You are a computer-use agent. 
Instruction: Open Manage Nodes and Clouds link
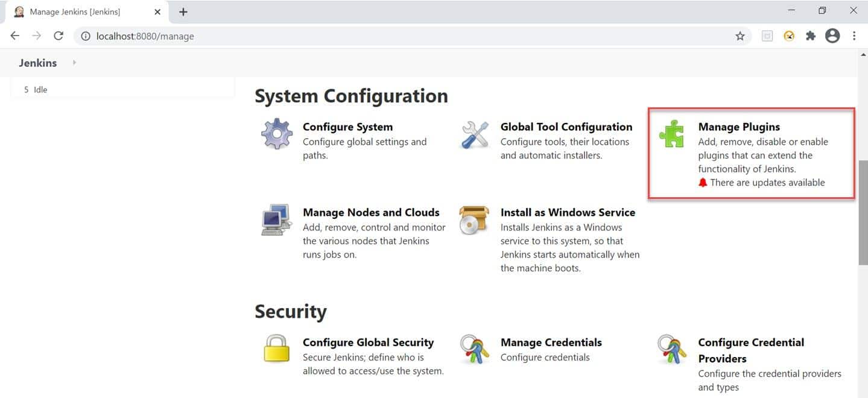(x=371, y=212)
